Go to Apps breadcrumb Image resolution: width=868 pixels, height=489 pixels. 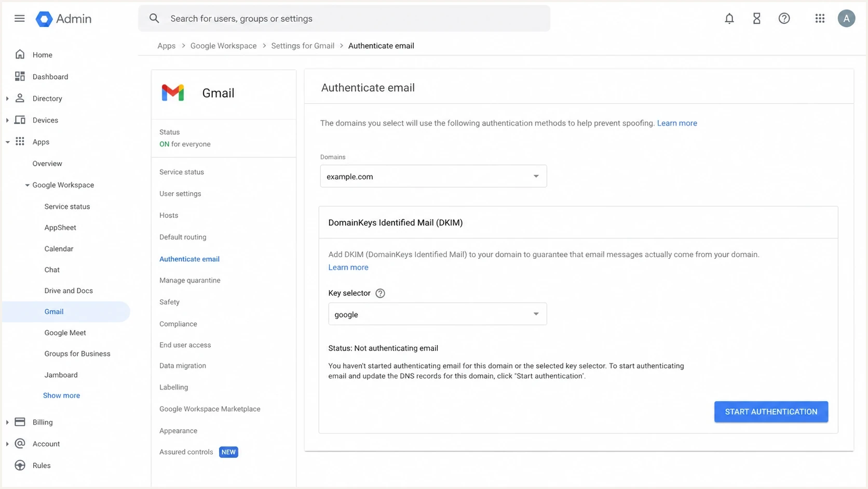pos(167,46)
